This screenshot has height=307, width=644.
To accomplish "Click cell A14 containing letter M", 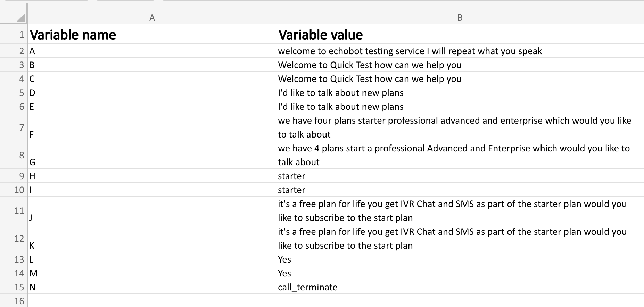I will pyautogui.click(x=152, y=273).
